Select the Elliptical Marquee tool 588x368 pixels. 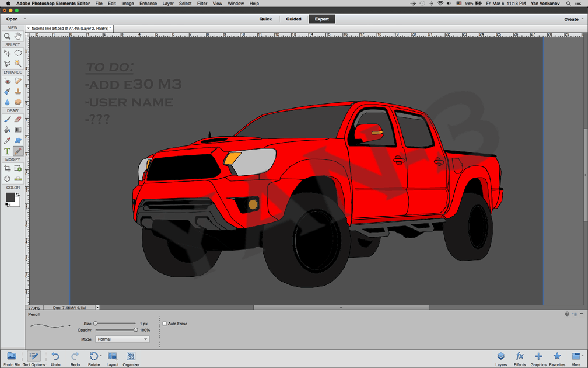[17, 53]
